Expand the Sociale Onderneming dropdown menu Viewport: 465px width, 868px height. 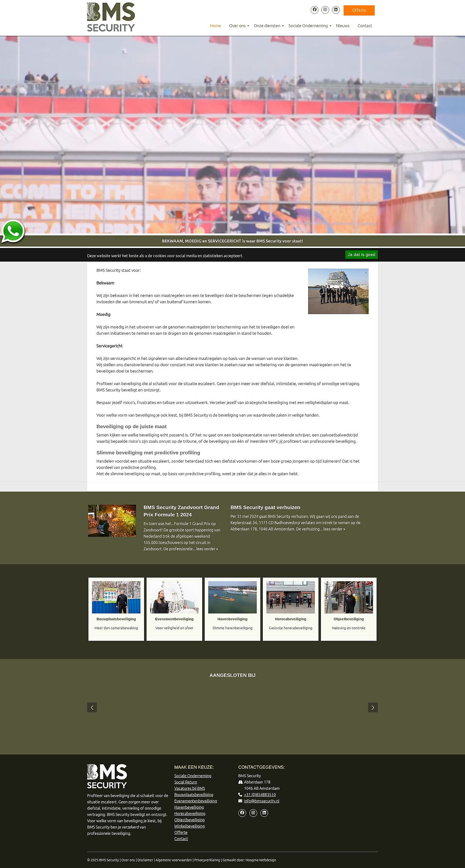coord(309,26)
